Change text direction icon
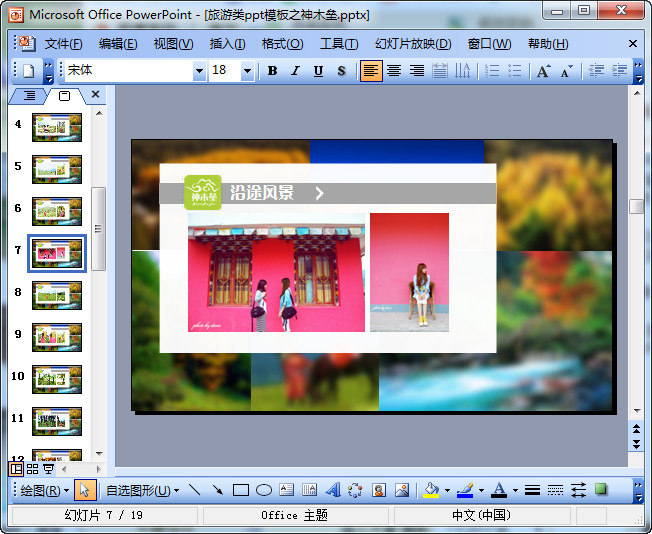Image resolution: width=652 pixels, height=534 pixels. pos(462,71)
